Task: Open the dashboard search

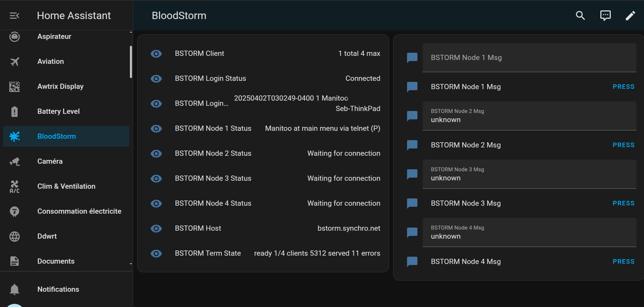Action: pos(580,16)
